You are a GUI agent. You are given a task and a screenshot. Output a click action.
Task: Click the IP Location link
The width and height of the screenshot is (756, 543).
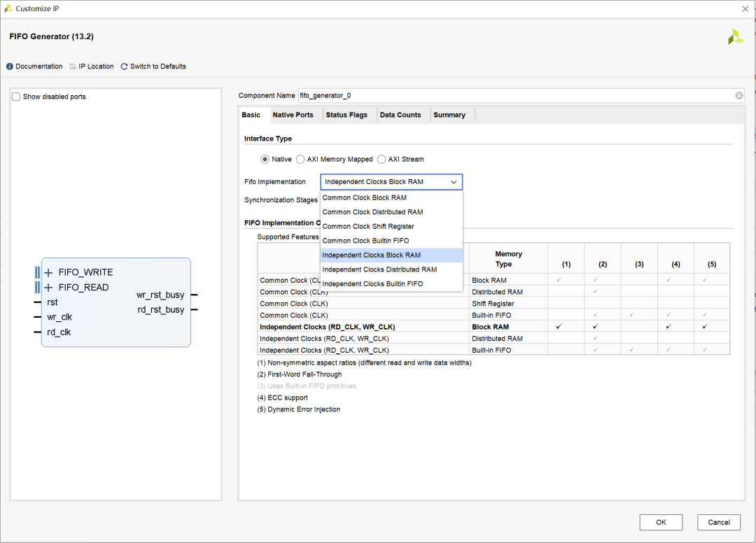tap(97, 66)
